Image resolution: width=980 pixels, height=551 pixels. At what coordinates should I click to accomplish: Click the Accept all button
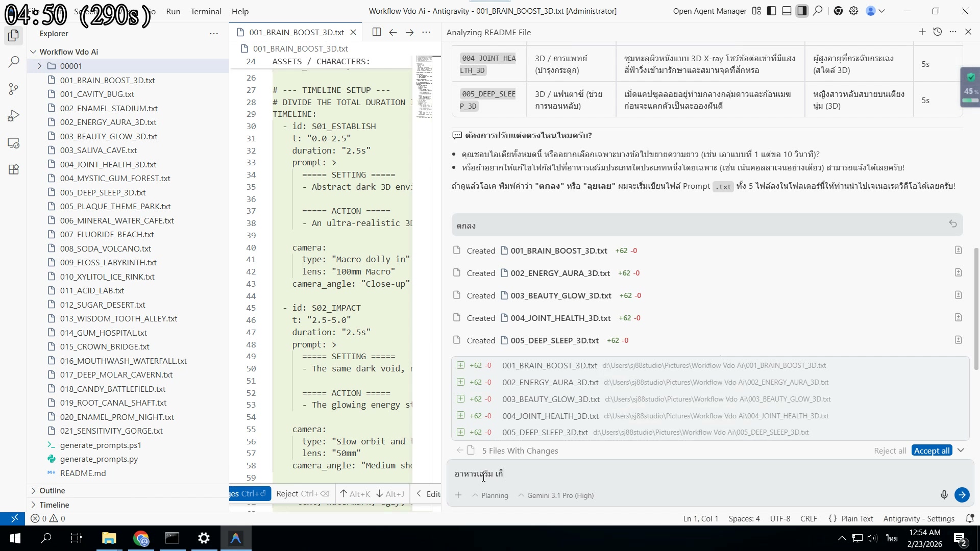point(931,450)
